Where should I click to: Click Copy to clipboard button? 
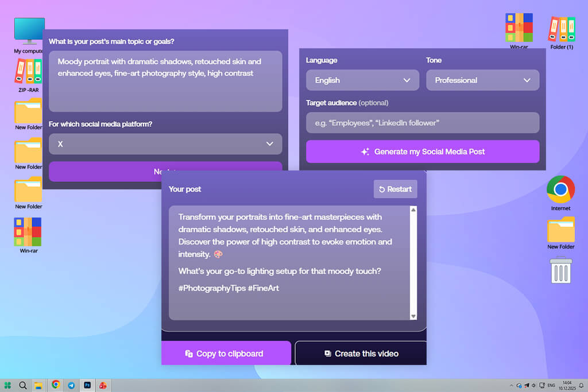coord(226,354)
